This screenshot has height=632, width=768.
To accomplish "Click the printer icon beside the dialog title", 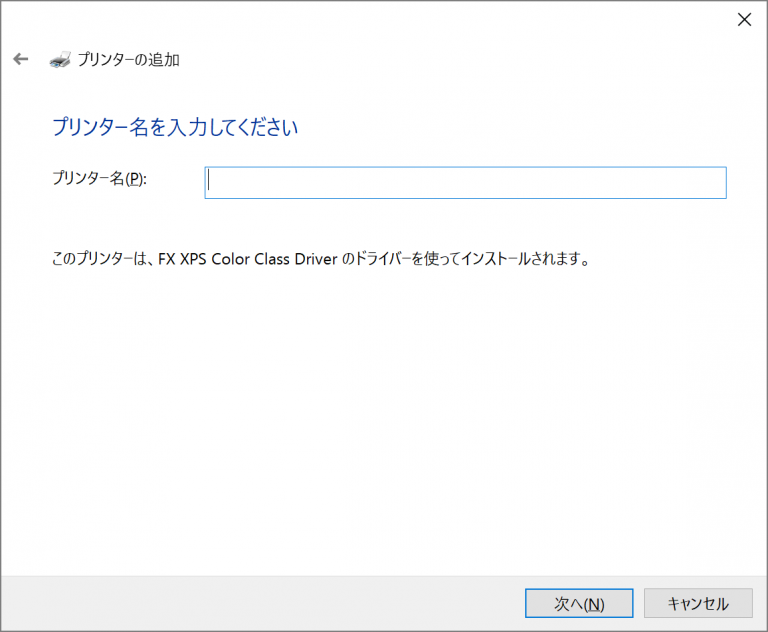I will click(60, 59).
